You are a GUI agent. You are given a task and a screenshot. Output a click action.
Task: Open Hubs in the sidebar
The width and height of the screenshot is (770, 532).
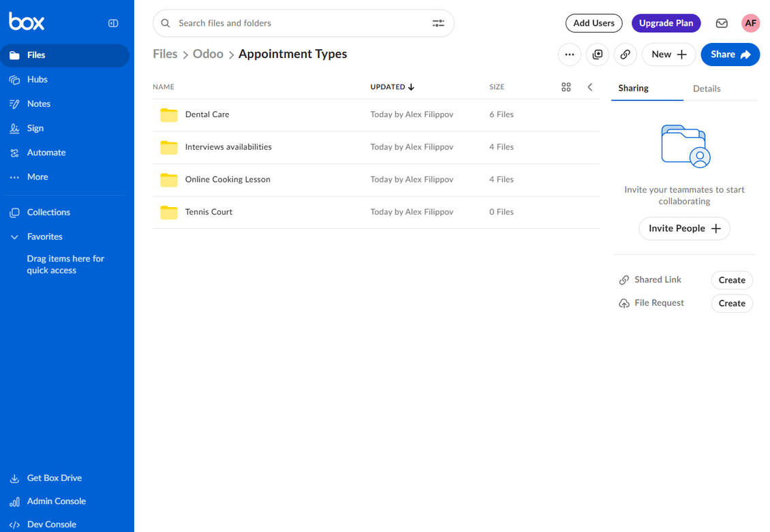pyautogui.click(x=37, y=80)
